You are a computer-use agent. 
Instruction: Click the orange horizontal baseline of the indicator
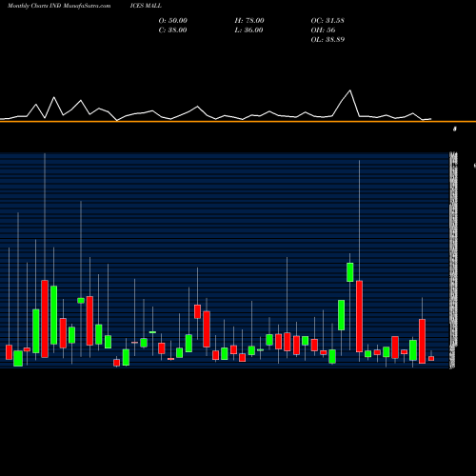(x=238, y=121)
